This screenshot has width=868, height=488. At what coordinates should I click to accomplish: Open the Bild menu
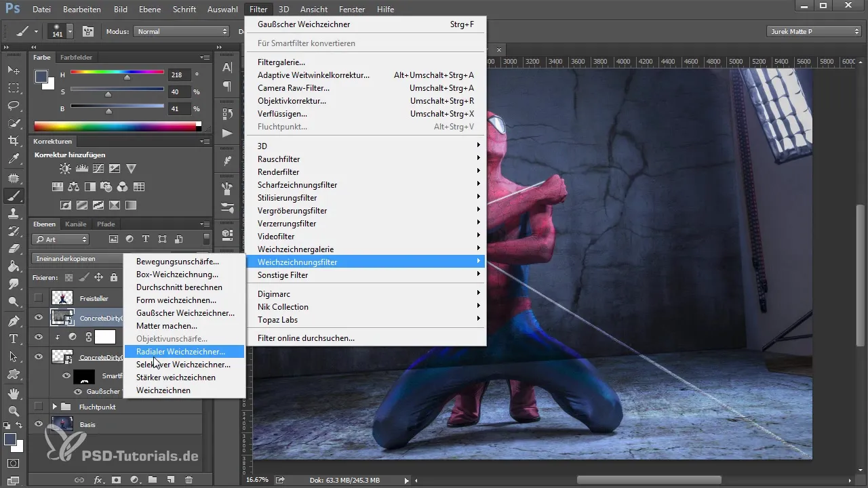pos(121,9)
